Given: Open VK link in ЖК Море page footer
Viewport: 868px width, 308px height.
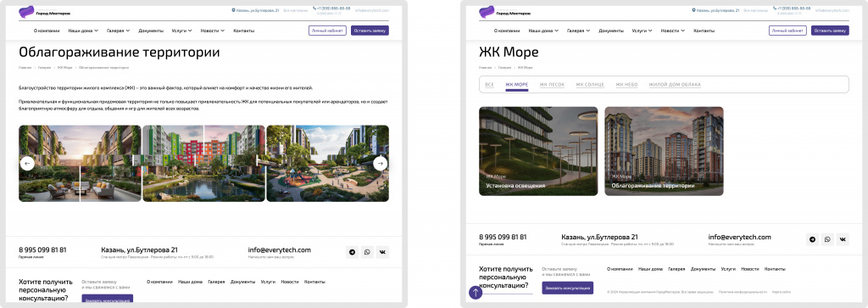Looking at the screenshot, I should pos(843,239).
